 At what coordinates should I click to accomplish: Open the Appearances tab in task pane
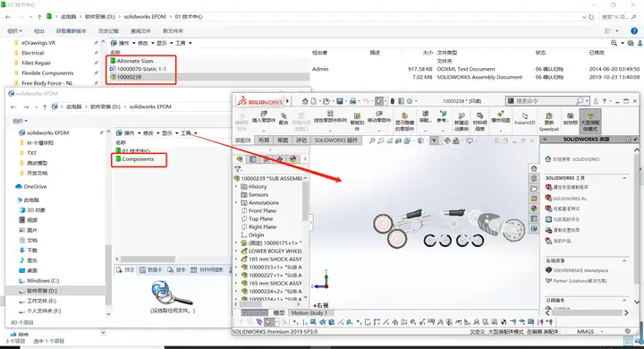pos(534,209)
